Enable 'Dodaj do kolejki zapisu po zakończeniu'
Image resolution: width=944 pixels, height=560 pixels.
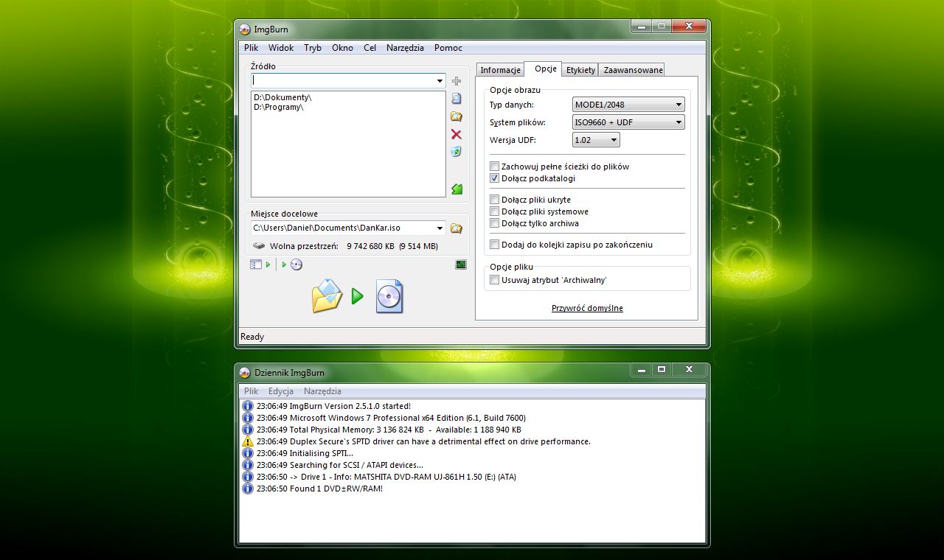495,245
